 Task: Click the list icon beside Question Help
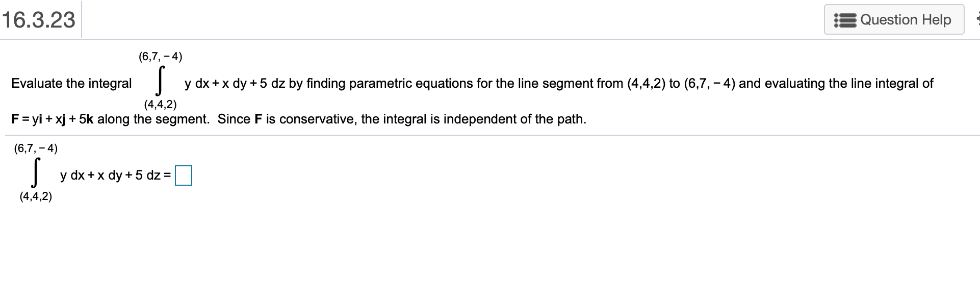845,20
